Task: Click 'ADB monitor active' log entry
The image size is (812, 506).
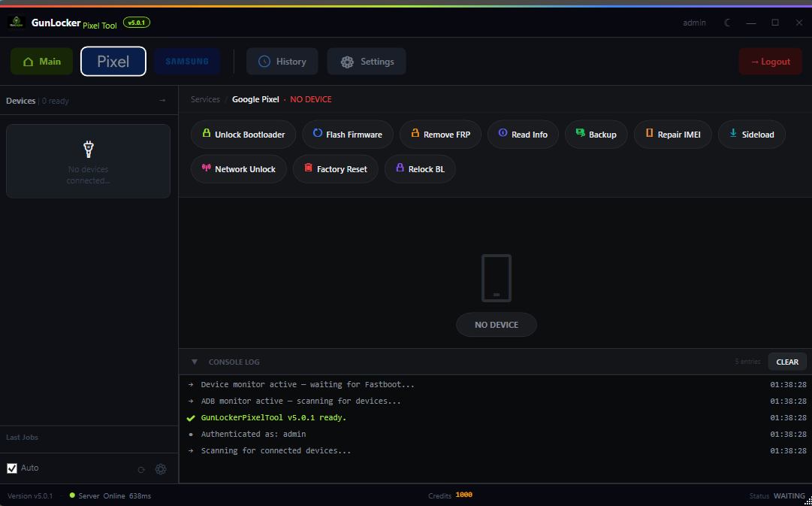Action: (x=301, y=401)
